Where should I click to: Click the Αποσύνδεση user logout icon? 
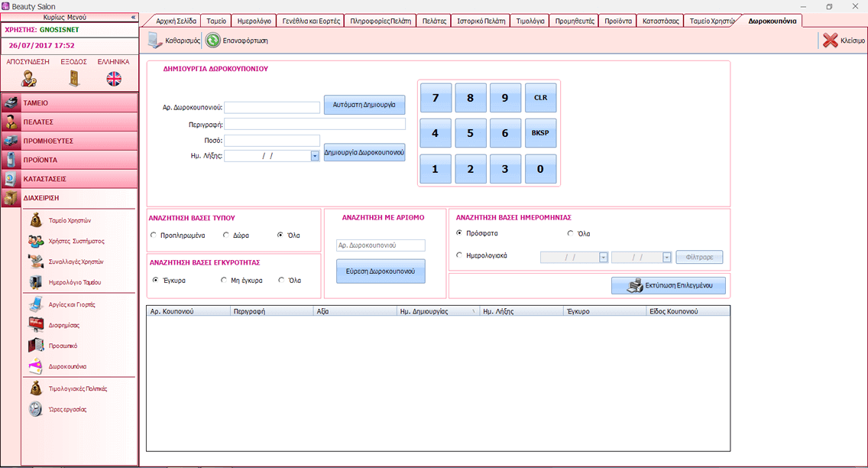pyautogui.click(x=29, y=79)
